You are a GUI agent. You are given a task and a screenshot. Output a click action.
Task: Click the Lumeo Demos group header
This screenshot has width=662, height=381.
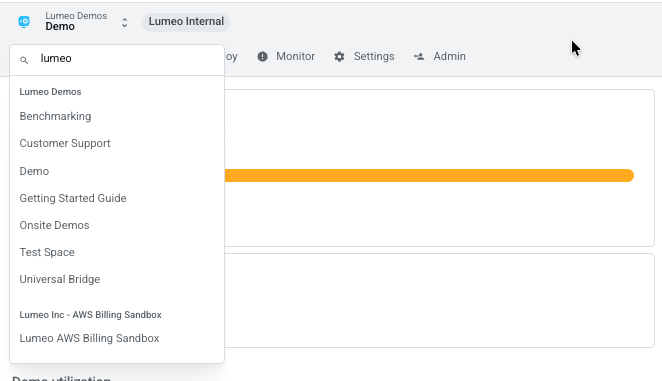tap(50, 92)
